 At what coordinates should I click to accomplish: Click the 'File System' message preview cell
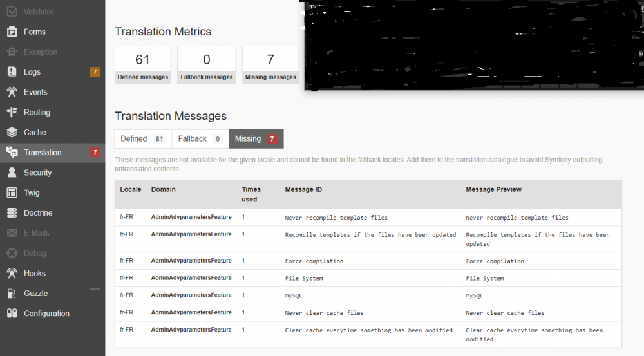pyautogui.click(x=485, y=278)
